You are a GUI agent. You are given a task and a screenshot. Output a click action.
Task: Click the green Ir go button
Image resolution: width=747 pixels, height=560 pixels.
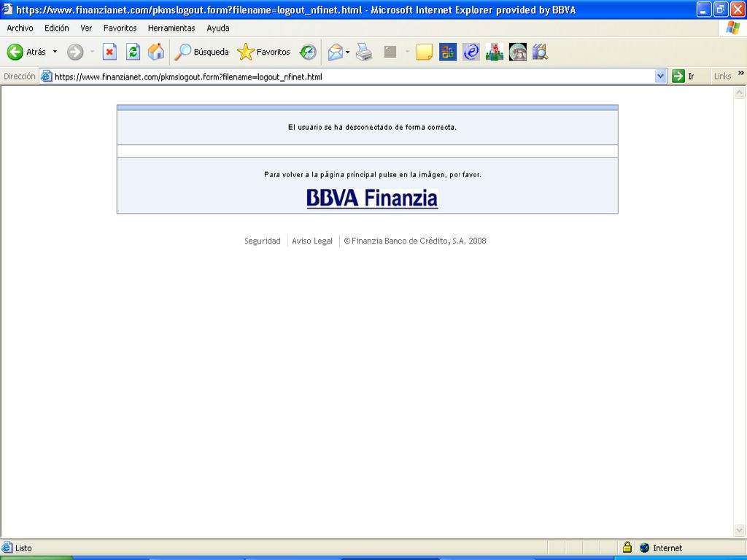pos(683,76)
